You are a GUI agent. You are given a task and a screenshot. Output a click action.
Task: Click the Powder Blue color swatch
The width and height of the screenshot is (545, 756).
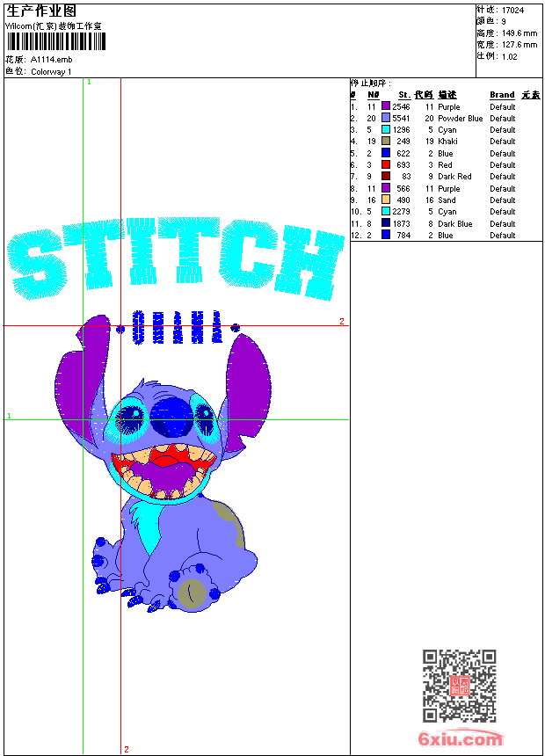click(x=386, y=118)
